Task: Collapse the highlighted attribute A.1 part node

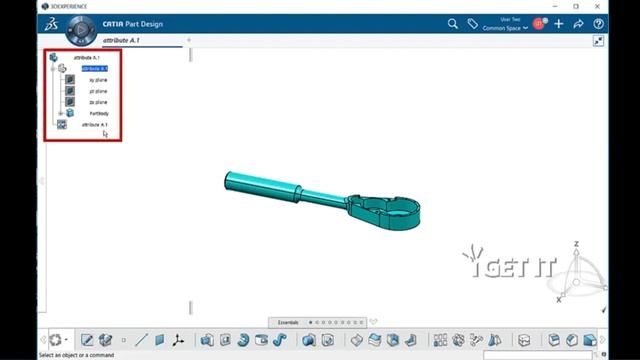Action: click(53, 69)
